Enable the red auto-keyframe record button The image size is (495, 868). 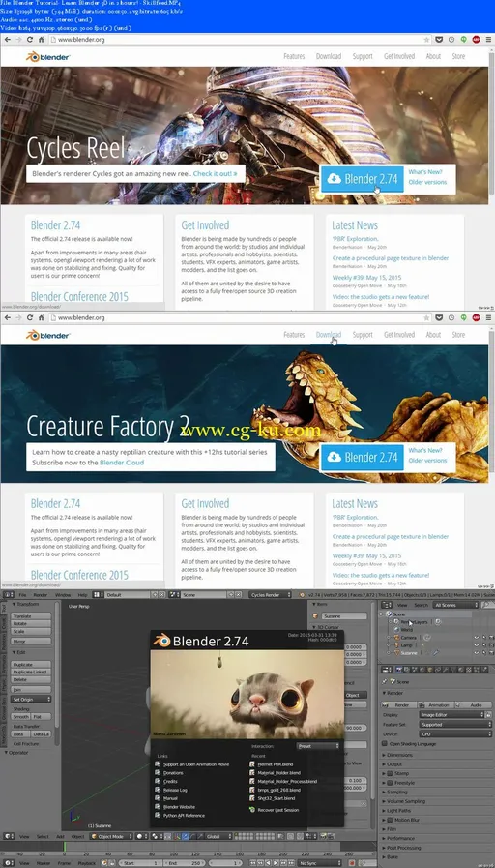(352, 863)
